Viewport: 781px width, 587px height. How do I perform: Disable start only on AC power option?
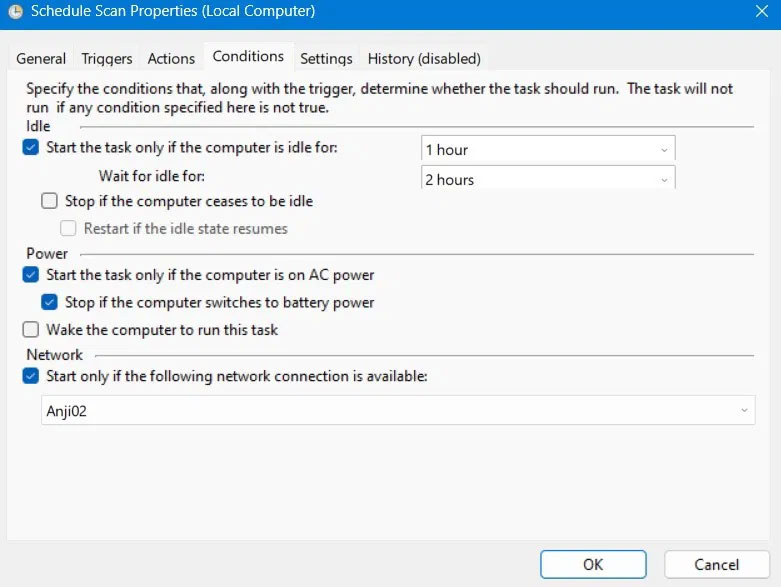coord(31,275)
